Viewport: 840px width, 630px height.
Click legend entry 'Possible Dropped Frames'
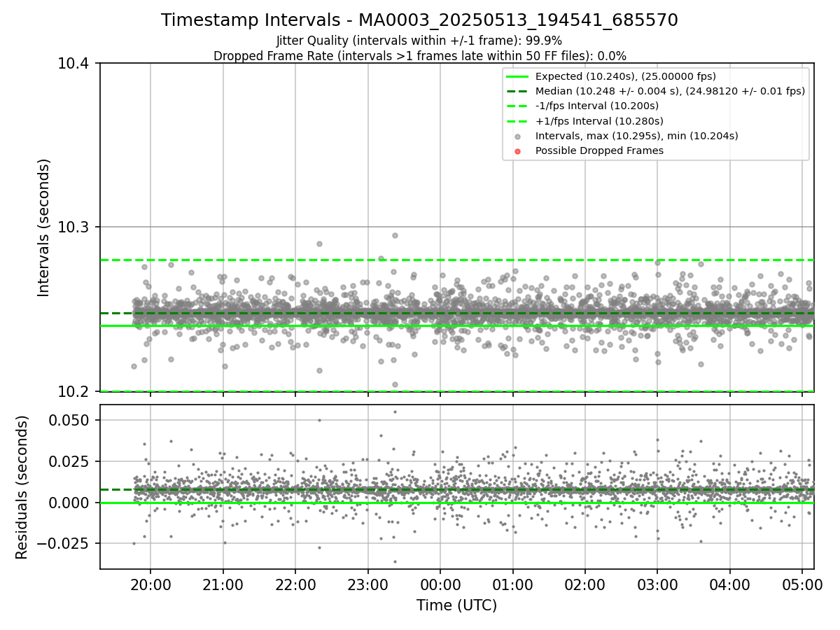point(599,150)
